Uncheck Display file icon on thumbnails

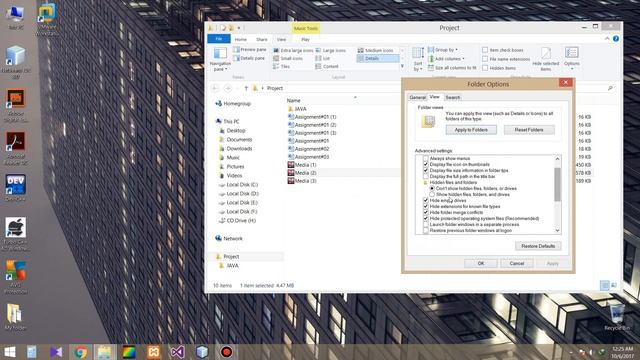(426, 164)
